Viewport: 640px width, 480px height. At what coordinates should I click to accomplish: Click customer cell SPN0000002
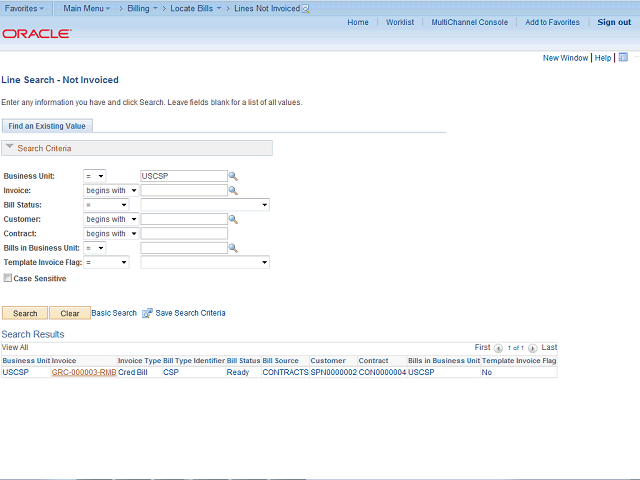coord(333,372)
